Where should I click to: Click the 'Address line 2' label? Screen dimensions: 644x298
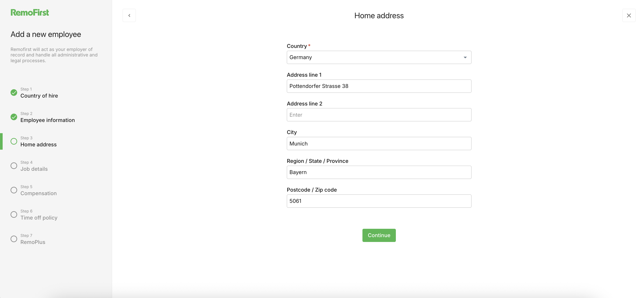(x=304, y=104)
